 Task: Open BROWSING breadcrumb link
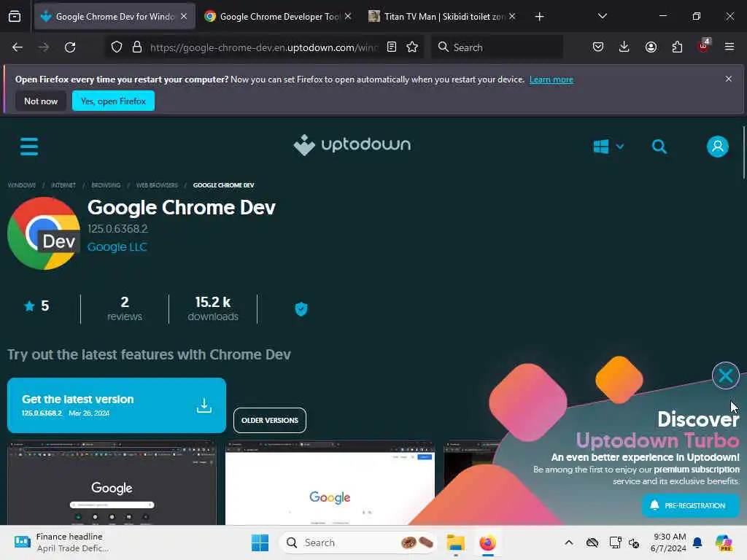pyautogui.click(x=106, y=185)
